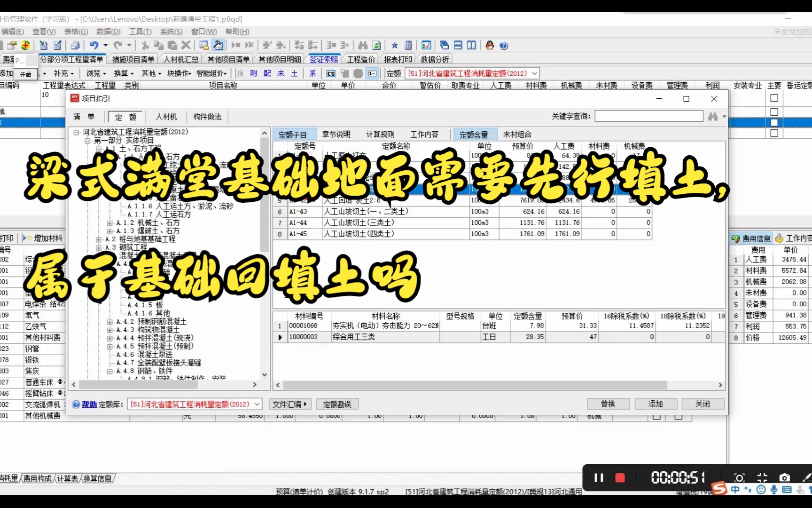
Task: Click the recorder camera screenshot icon
Action: point(784,478)
